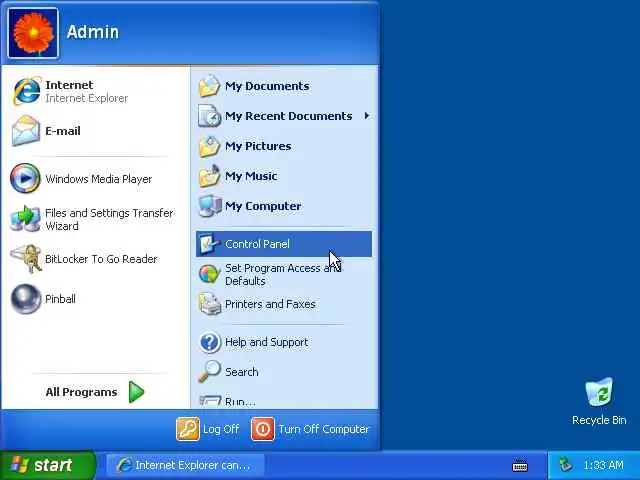Viewport: 640px width, 480px height.
Task: Open the Recycle Bin on desktop
Action: pos(599,392)
